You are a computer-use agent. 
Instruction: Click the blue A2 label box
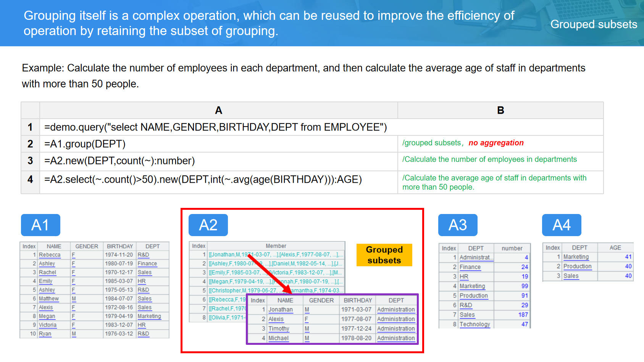(x=208, y=225)
